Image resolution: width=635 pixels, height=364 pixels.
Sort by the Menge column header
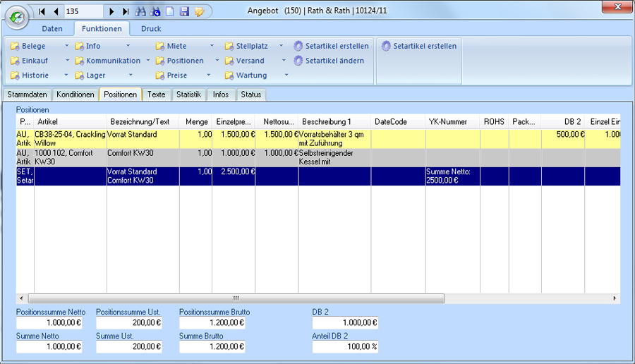click(196, 122)
